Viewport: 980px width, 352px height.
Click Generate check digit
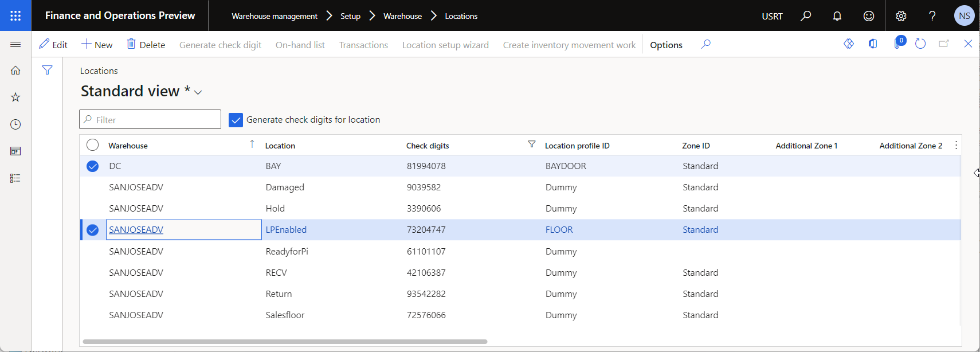220,45
